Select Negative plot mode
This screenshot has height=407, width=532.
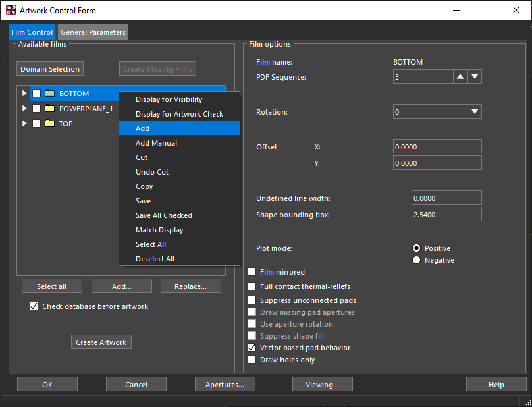[416, 260]
